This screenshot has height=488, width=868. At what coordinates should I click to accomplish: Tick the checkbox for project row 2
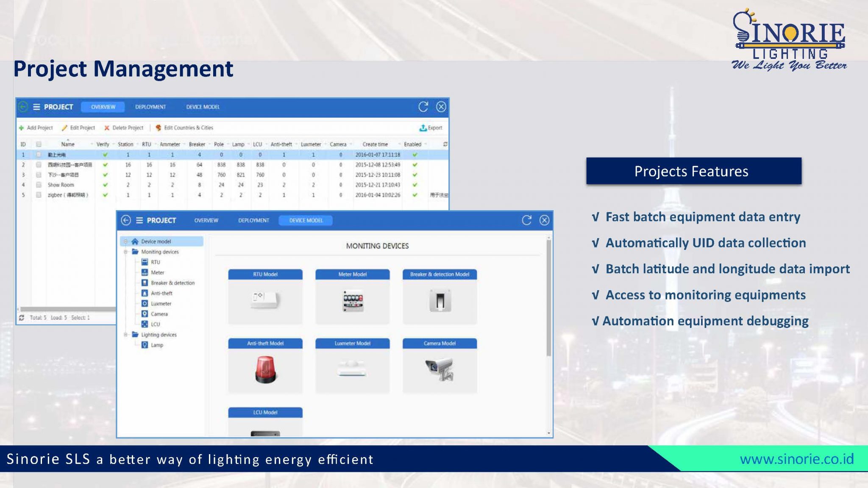click(x=39, y=165)
